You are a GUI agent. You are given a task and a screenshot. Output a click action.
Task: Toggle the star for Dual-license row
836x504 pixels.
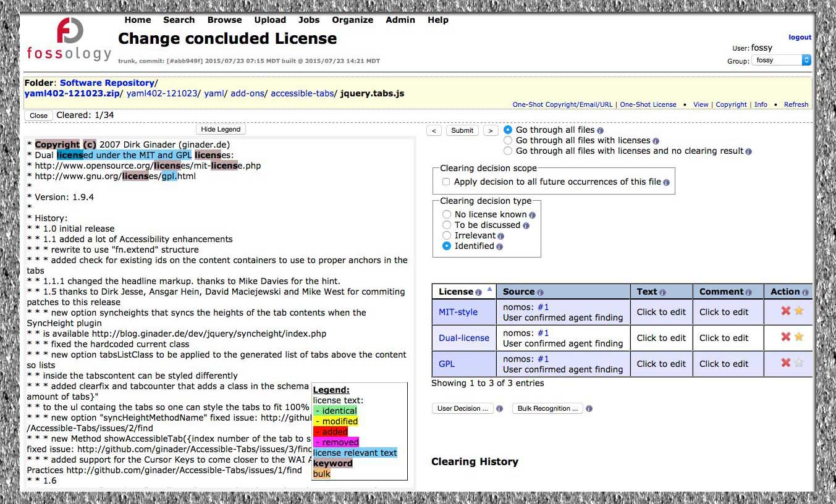799,337
